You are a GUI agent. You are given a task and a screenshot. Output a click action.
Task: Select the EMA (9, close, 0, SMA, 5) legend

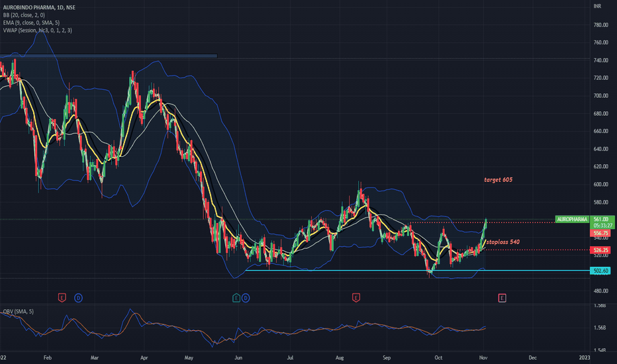(31, 23)
